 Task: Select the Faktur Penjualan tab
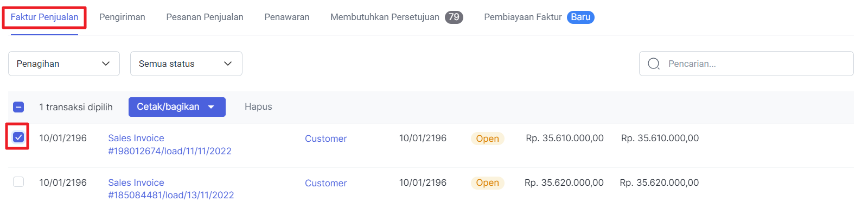[x=44, y=17]
